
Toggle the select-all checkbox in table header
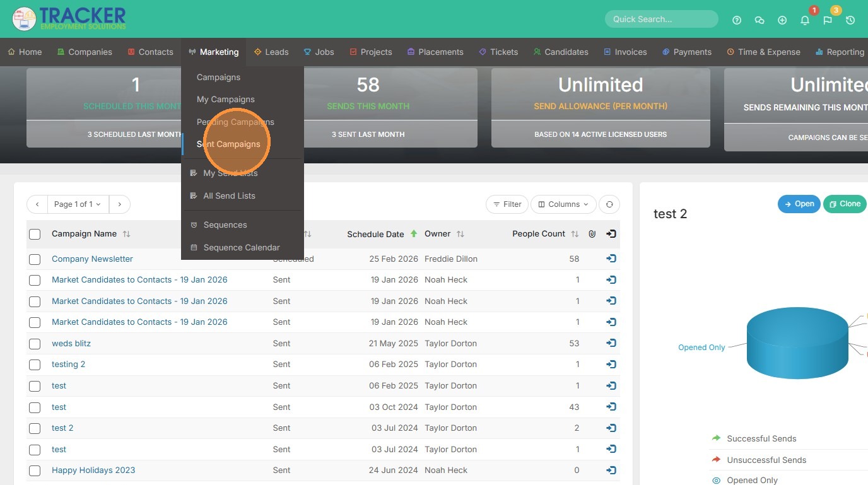pos(35,234)
